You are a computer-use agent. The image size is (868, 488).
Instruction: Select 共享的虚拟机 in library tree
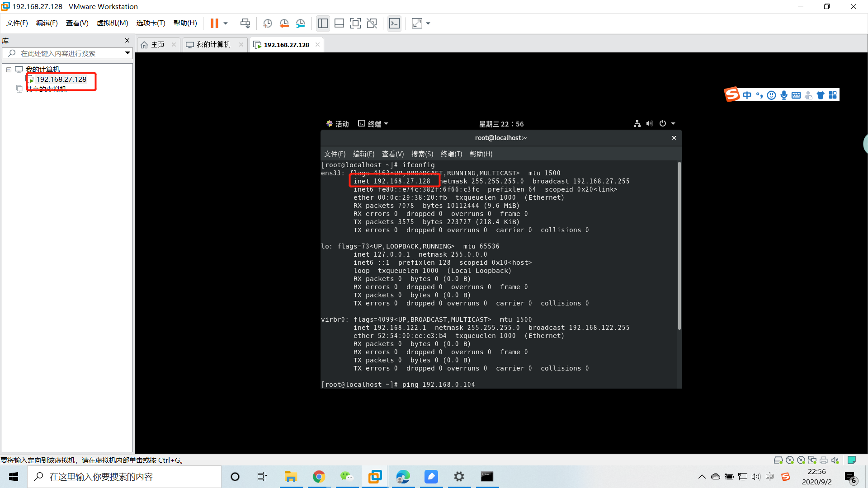(x=46, y=89)
